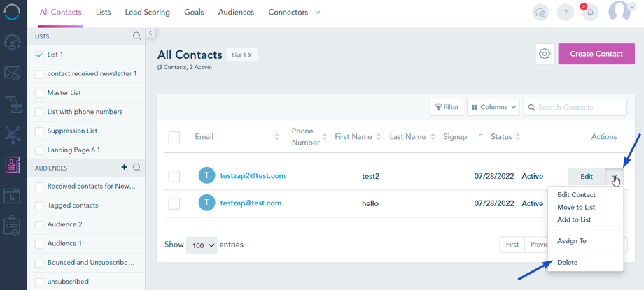Open the email campaigns envelope icon

[x=13, y=73]
